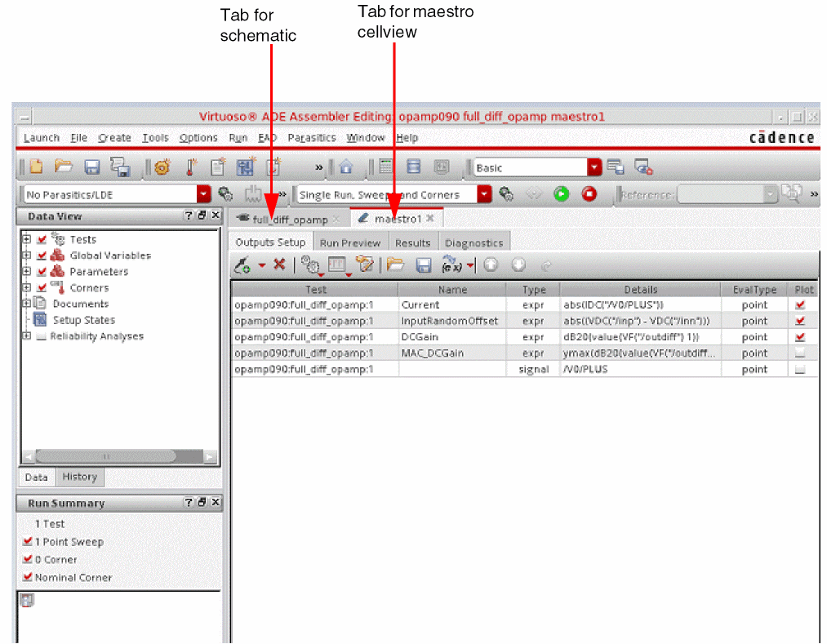This screenshot has height=644, width=827.
Task: Switch to the Results tab
Action: [x=413, y=242]
